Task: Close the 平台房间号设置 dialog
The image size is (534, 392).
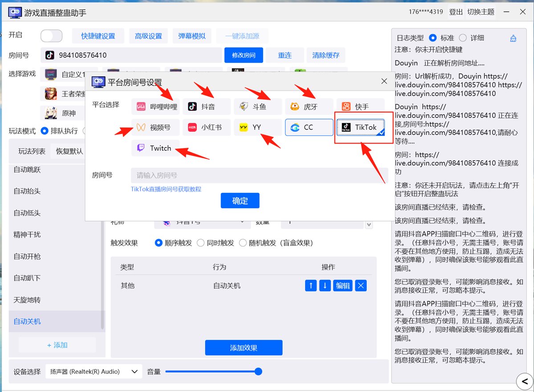Action: [x=384, y=81]
